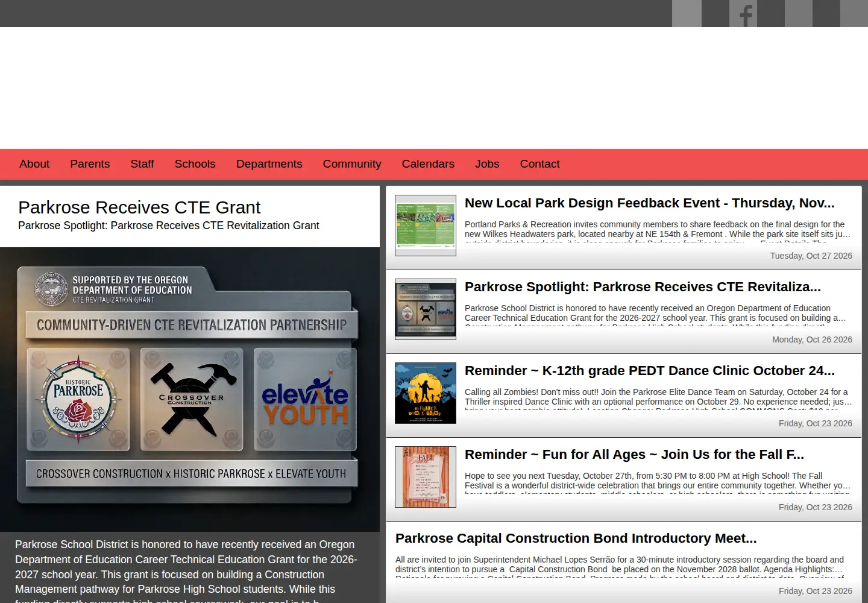Click the grant description paragraph under the banner
868x603 pixels.
[186, 570]
